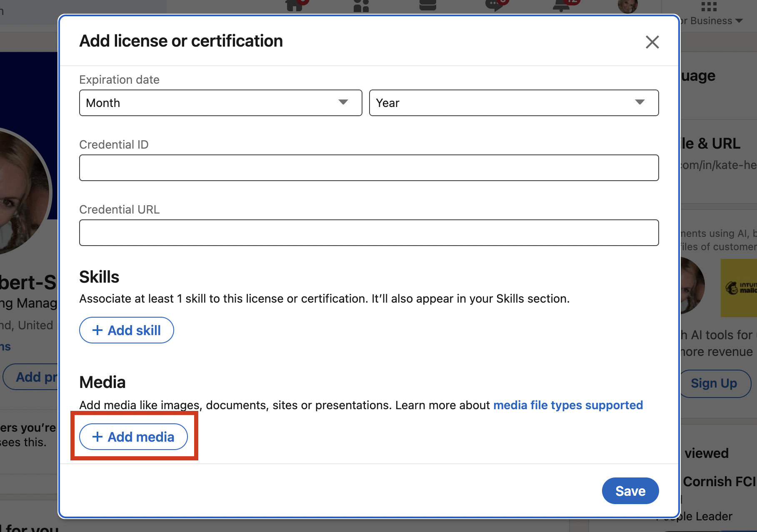Open the Notifications bell icon
Image resolution: width=757 pixels, height=532 pixels.
click(x=561, y=5)
